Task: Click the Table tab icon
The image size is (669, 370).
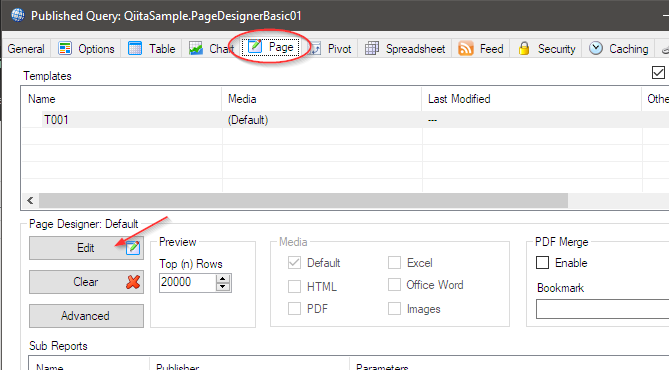Action: point(135,48)
